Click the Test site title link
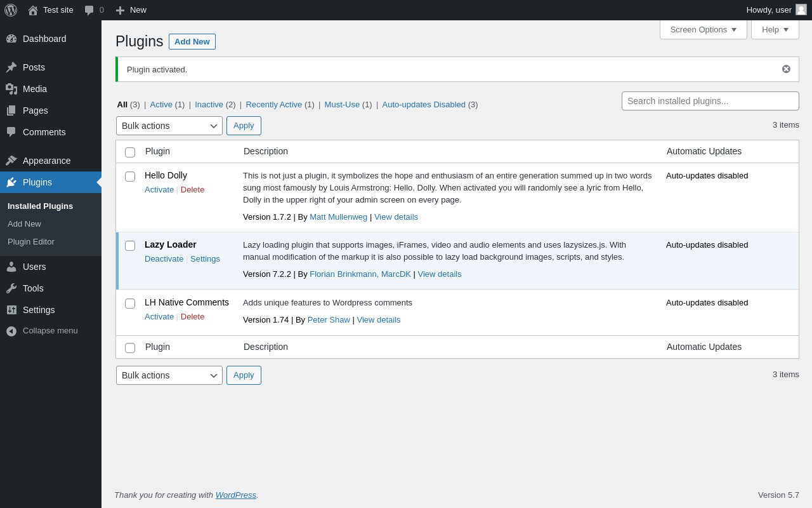The image size is (812, 508). [58, 10]
